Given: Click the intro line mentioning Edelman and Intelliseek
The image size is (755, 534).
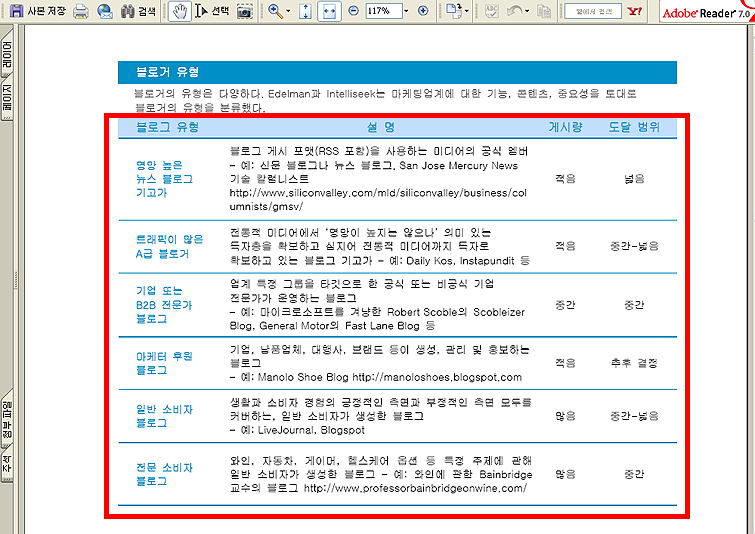Looking at the screenshot, I should click(385, 93).
